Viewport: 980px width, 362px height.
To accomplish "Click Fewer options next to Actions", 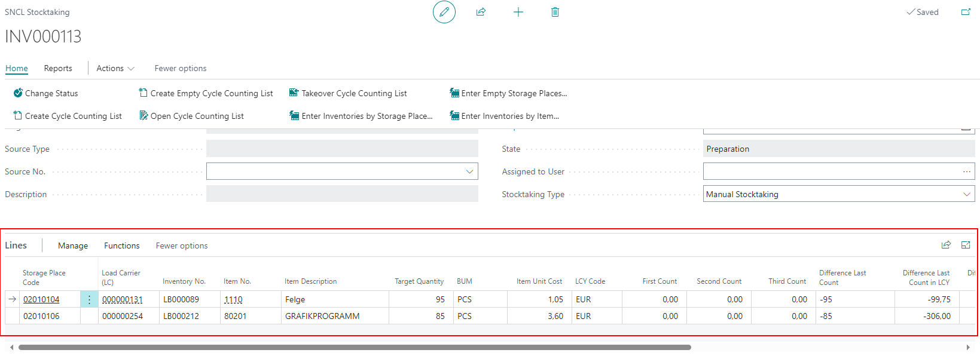I will (x=181, y=68).
